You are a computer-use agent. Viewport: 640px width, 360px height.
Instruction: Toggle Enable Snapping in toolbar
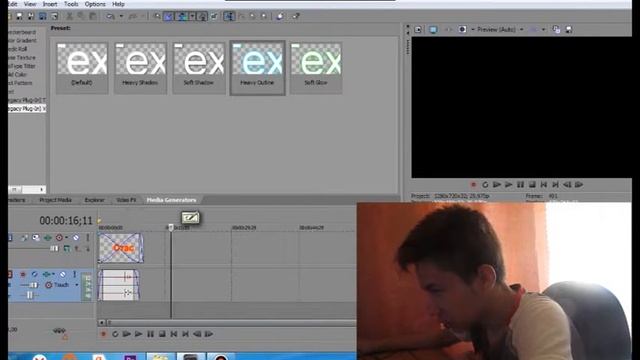coord(157,16)
